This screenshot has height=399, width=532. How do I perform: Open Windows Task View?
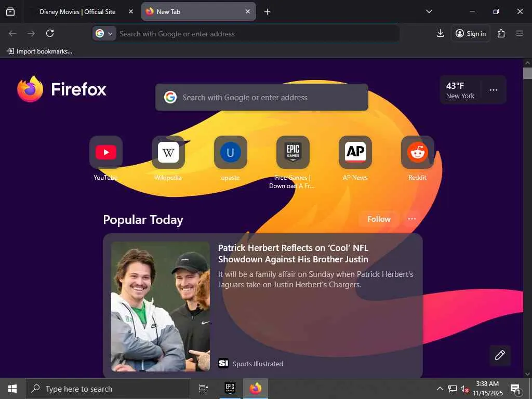tap(204, 389)
